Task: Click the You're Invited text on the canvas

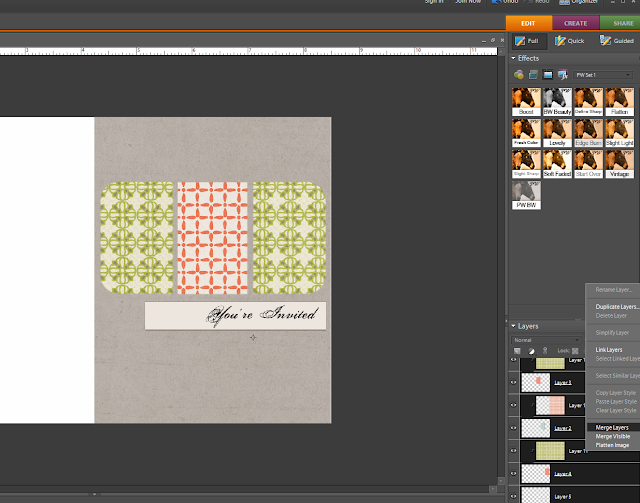Action: point(262,315)
